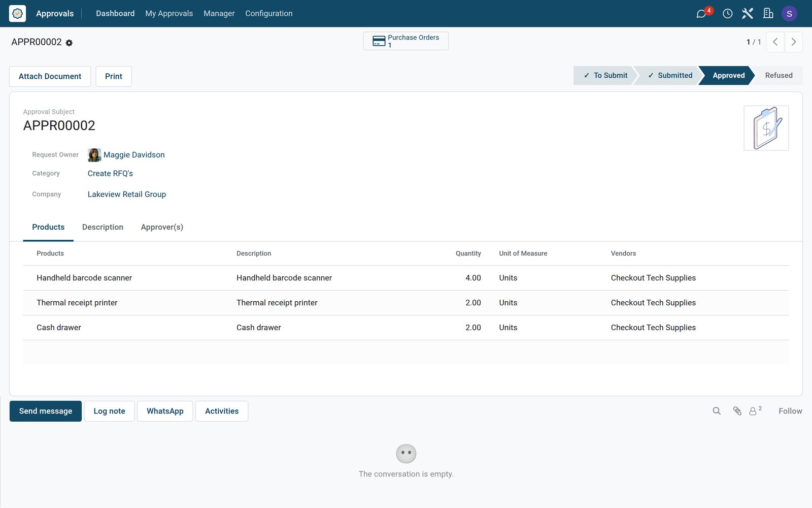The width and height of the screenshot is (812, 508).
Task: Open WhatsApp composer button
Action: pos(165,411)
